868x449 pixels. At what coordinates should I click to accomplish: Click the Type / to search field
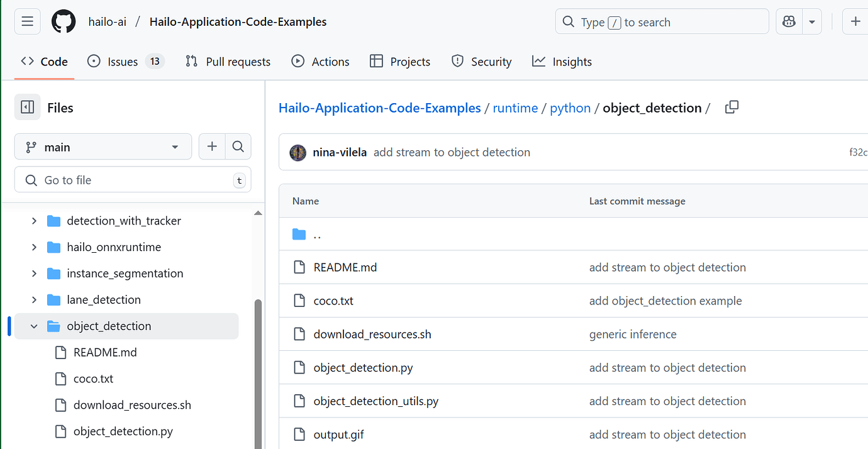click(x=662, y=22)
